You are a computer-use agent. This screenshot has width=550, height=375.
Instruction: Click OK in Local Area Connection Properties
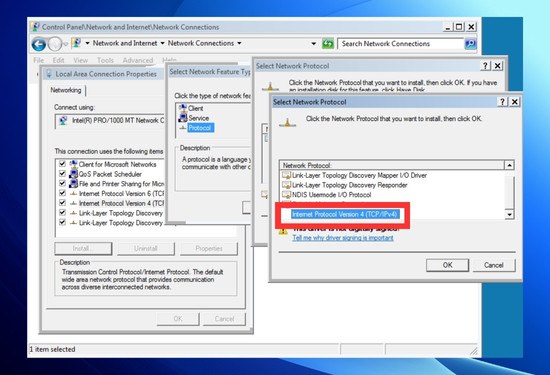(178, 319)
